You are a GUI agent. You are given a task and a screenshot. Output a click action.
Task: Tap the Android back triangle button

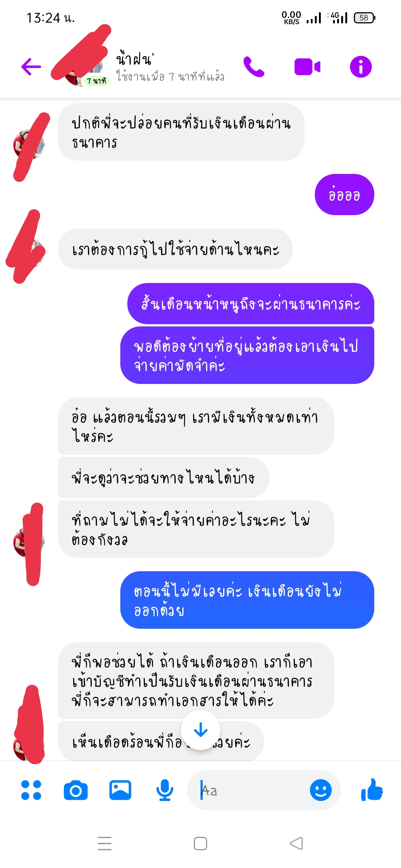[x=296, y=844]
